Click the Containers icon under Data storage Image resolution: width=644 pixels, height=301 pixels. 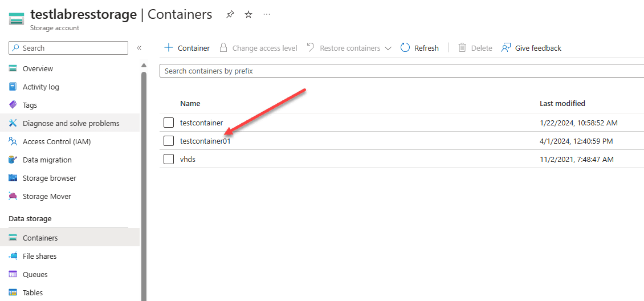coord(13,238)
